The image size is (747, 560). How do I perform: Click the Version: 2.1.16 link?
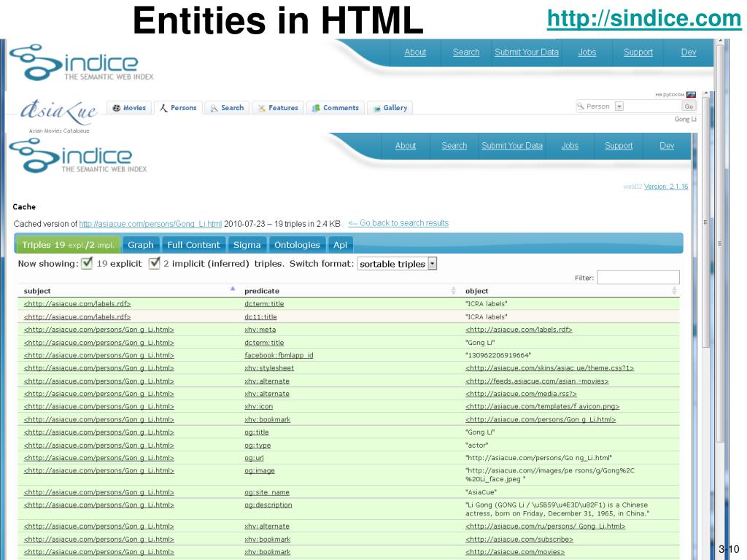point(666,186)
